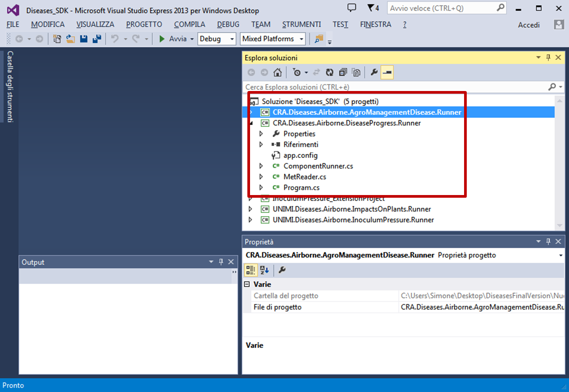Click the Open File folder icon
The height and width of the screenshot is (392, 569).
click(70, 39)
